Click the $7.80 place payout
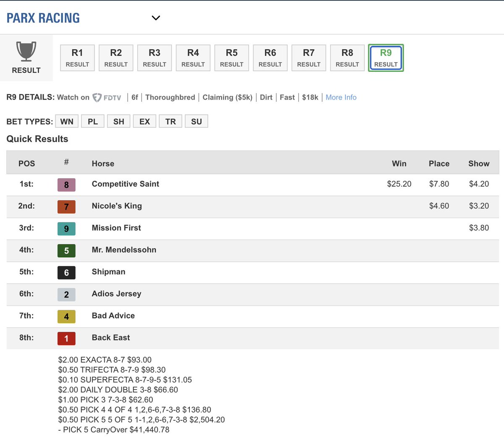 pyautogui.click(x=439, y=184)
